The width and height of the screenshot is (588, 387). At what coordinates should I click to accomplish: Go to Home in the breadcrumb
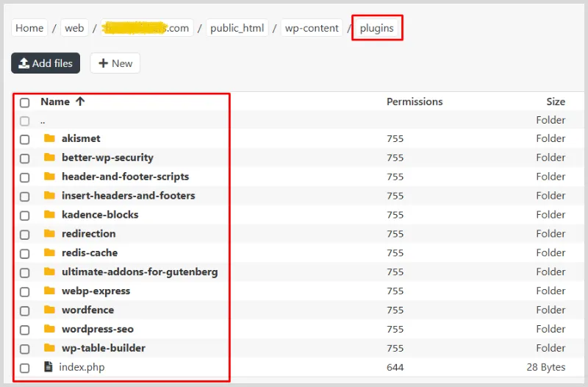(x=29, y=28)
